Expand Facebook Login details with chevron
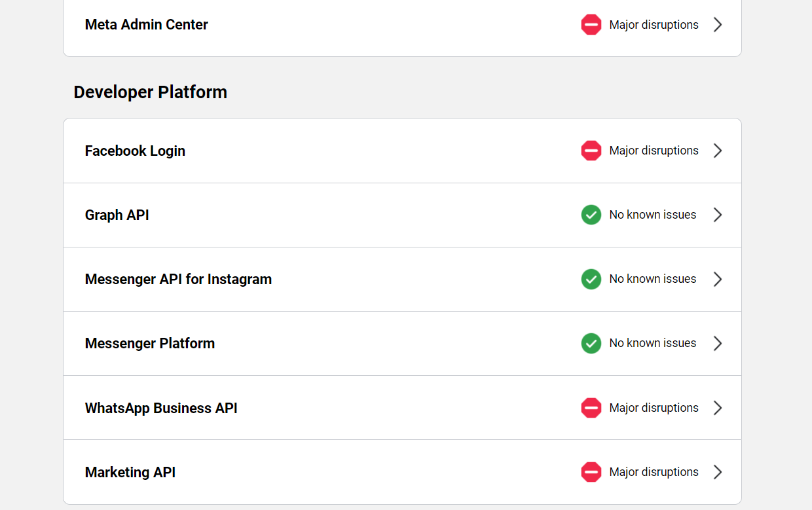 pyautogui.click(x=718, y=151)
